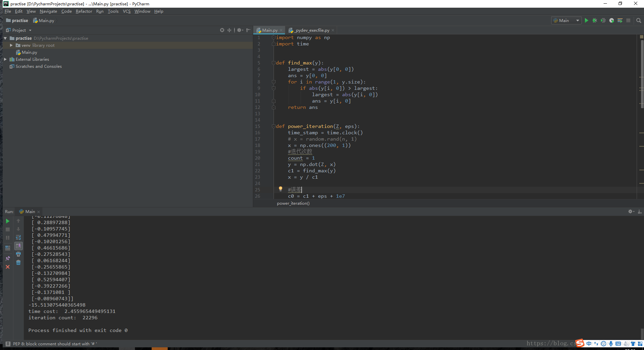Click the inspection status indicator square

[641, 37]
